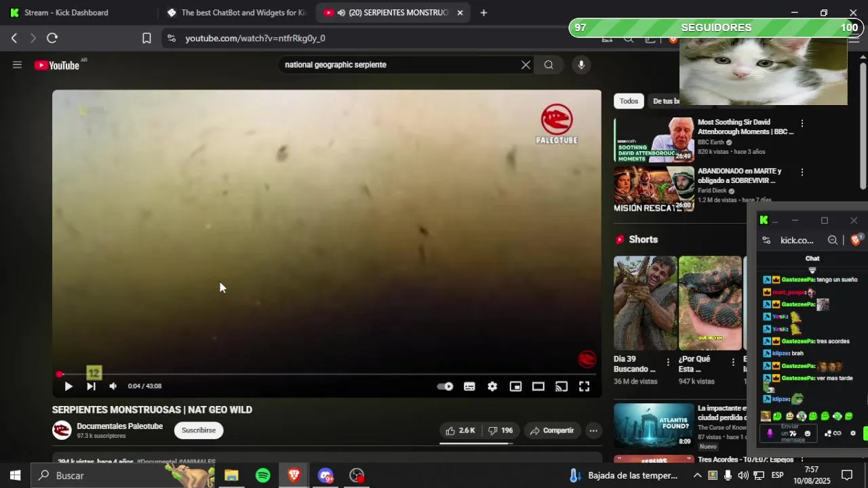Viewport: 868px width, 488px height.
Task: Open the '¿Por Qué Esta' short thumbnail
Action: click(710, 303)
